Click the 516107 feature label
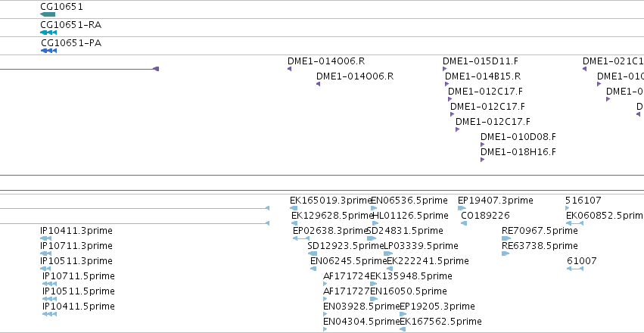This screenshot has height=333, width=644. pyautogui.click(x=583, y=201)
